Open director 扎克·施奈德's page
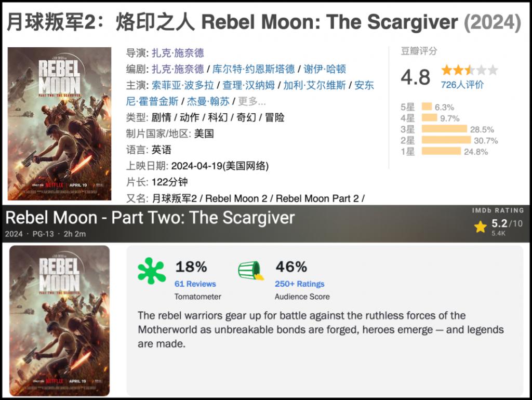 click(x=178, y=53)
